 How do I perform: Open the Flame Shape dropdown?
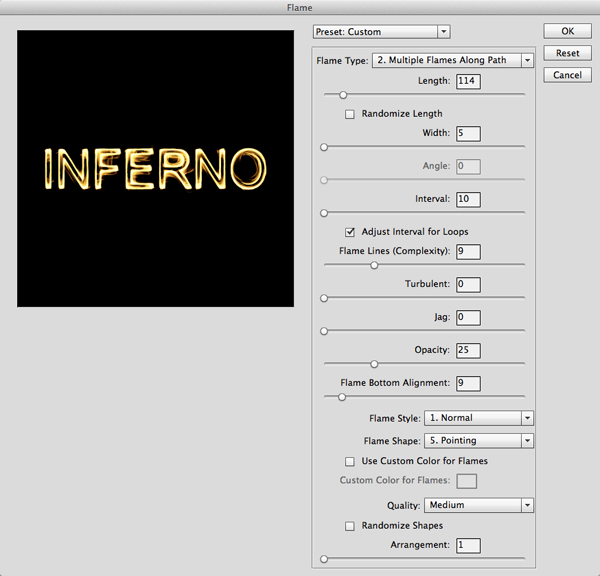[479, 441]
